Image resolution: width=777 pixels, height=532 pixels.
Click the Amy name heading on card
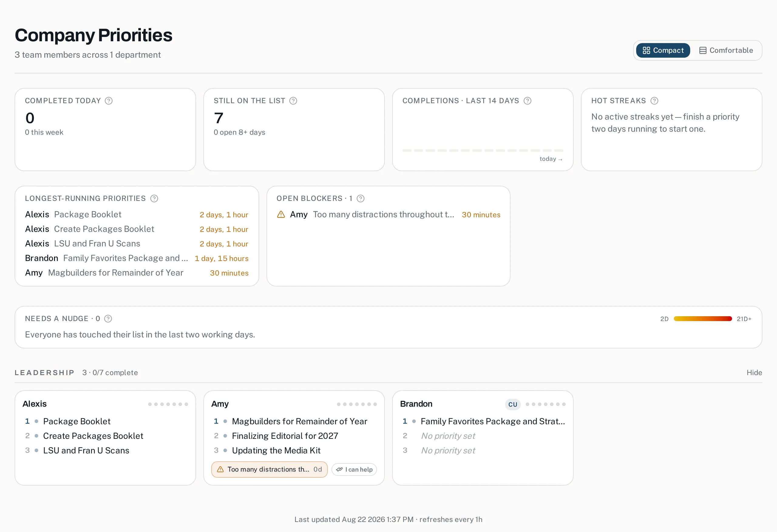click(220, 404)
